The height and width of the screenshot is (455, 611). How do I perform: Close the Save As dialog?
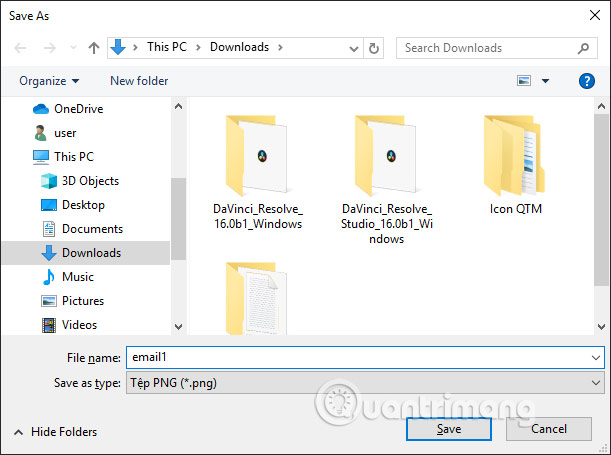point(595,16)
